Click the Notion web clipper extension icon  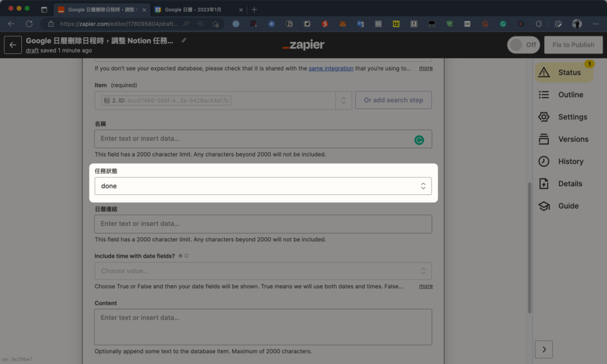click(x=289, y=24)
